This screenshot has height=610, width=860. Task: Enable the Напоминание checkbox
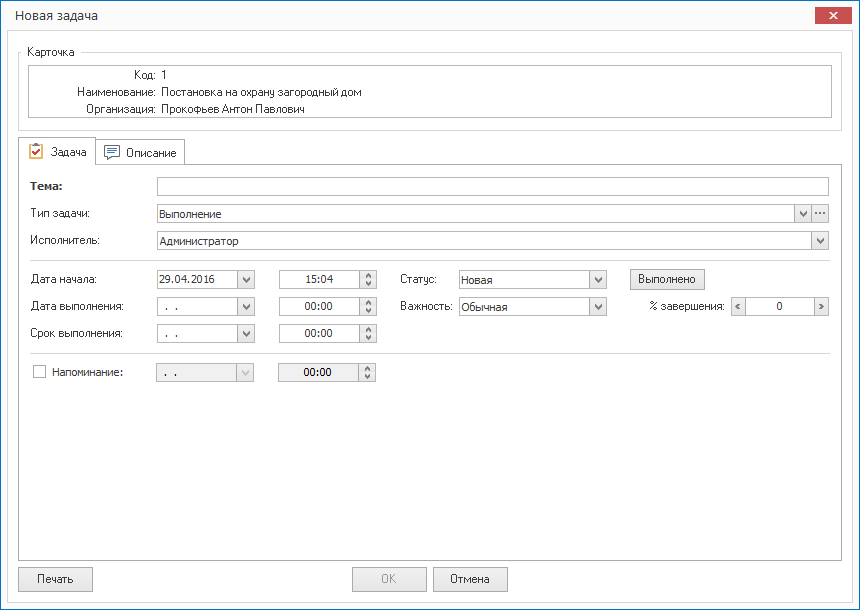pyautogui.click(x=39, y=372)
